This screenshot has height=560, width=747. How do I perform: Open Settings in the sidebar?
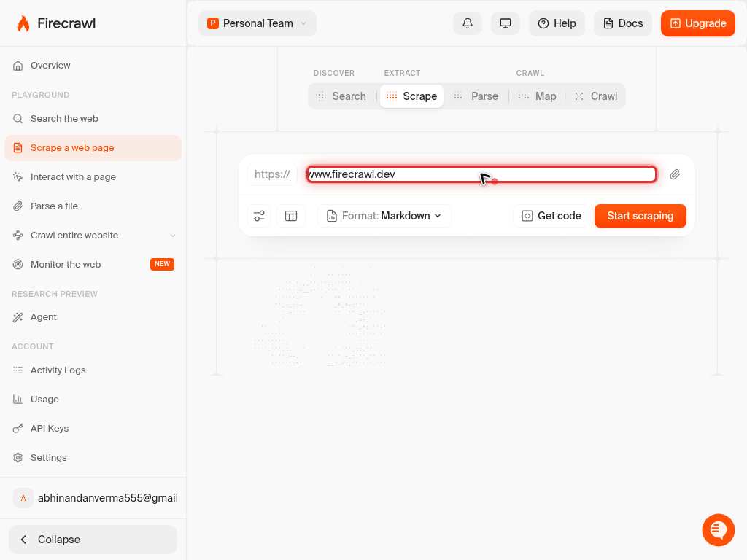[x=93, y=457]
